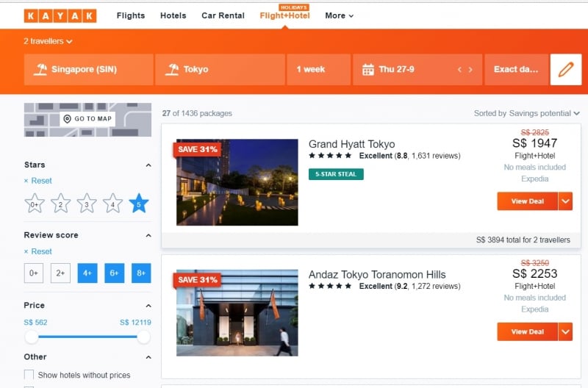The height and width of the screenshot is (388, 588).
Task: Click the 1 week duration field
Action: 319,69
